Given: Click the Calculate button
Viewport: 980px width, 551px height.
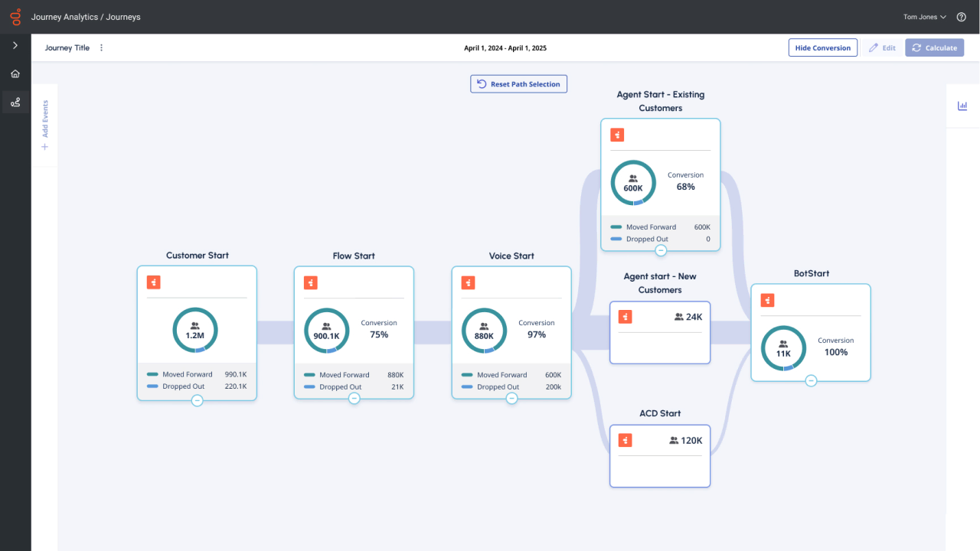Looking at the screenshot, I should coord(934,47).
